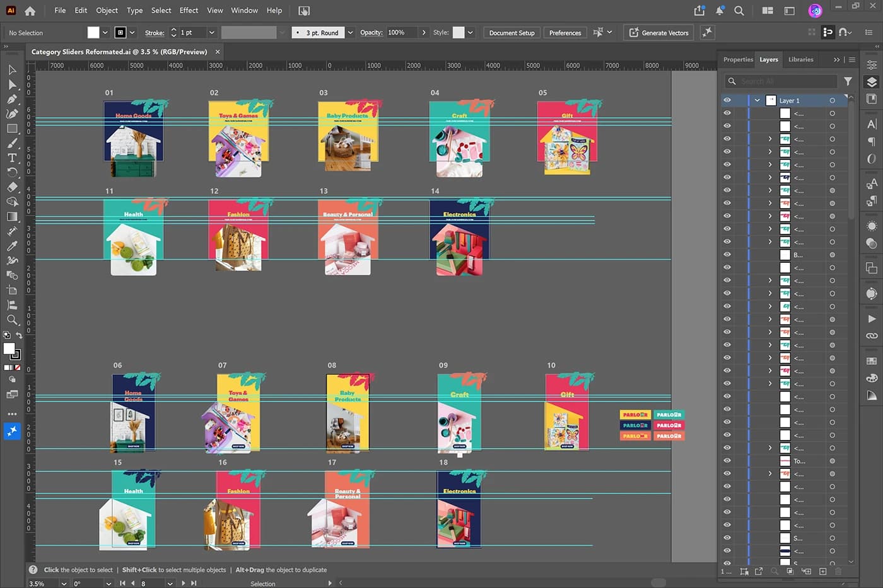
Task: Click the filter icon in Layers panel
Action: (848, 81)
